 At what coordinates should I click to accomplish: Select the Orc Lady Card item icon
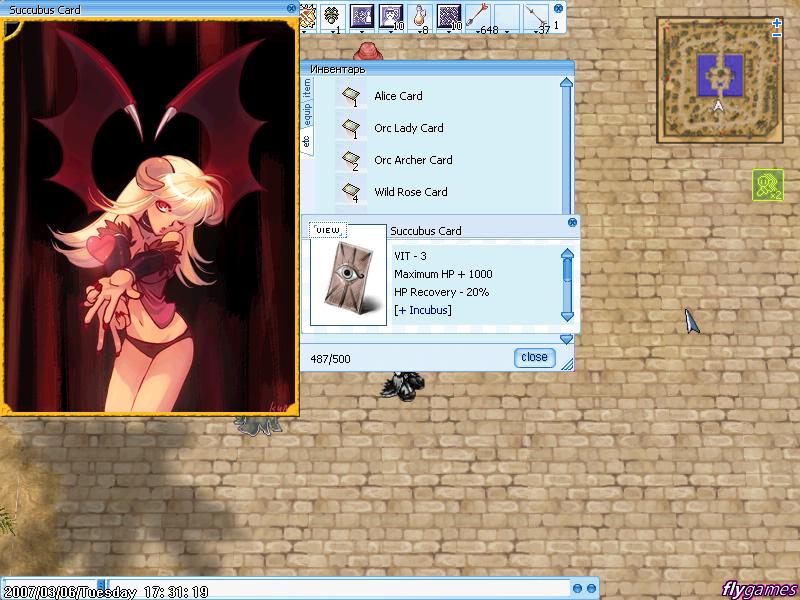click(349, 128)
